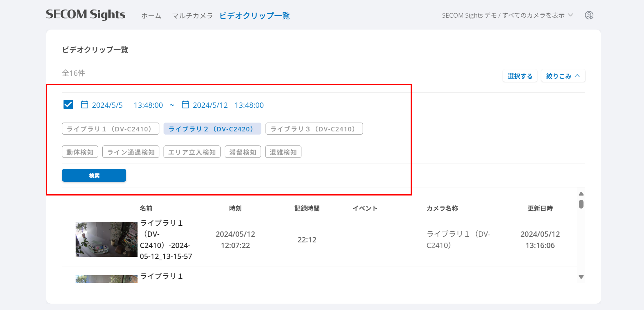Enable the エリア立入検知 event filter
The image size is (644, 310).
tap(192, 152)
